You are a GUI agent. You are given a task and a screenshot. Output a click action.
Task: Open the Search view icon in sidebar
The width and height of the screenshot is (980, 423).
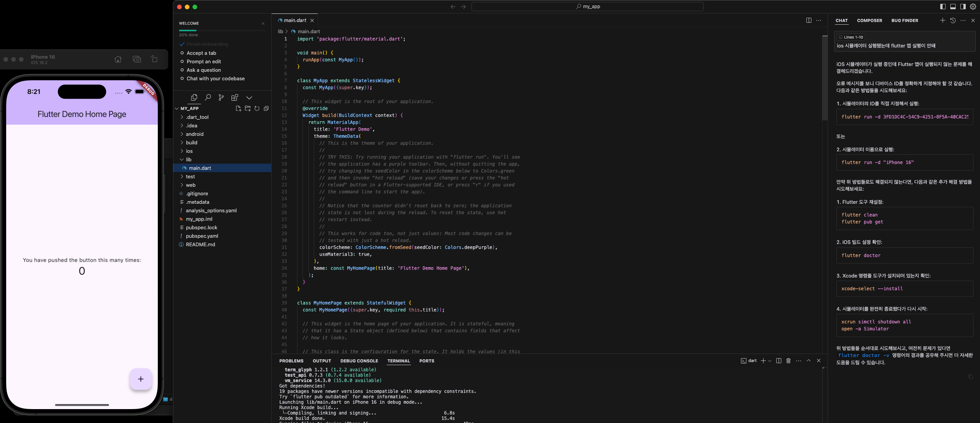pyautogui.click(x=208, y=97)
